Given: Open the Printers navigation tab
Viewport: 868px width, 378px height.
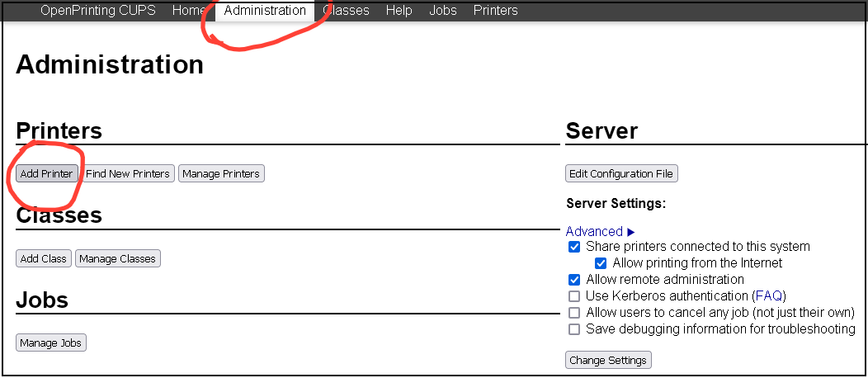Looking at the screenshot, I should [495, 11].
